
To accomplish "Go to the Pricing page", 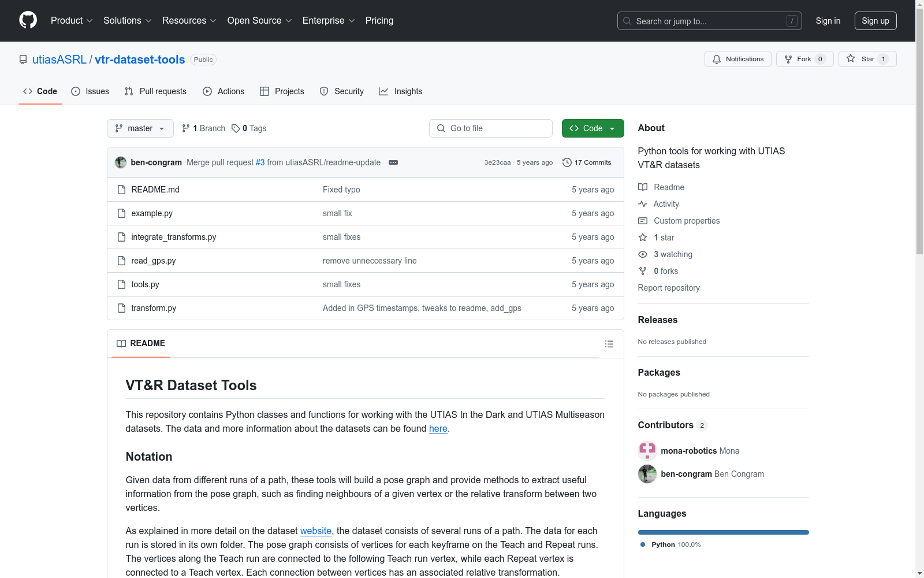I will pyautogui.click(x=379, y=21).
